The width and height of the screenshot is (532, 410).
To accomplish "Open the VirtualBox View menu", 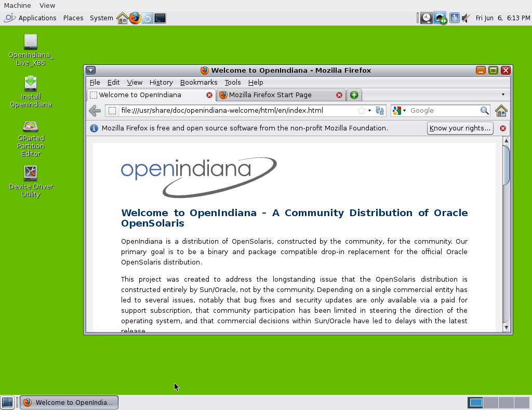I will point(47,5).
